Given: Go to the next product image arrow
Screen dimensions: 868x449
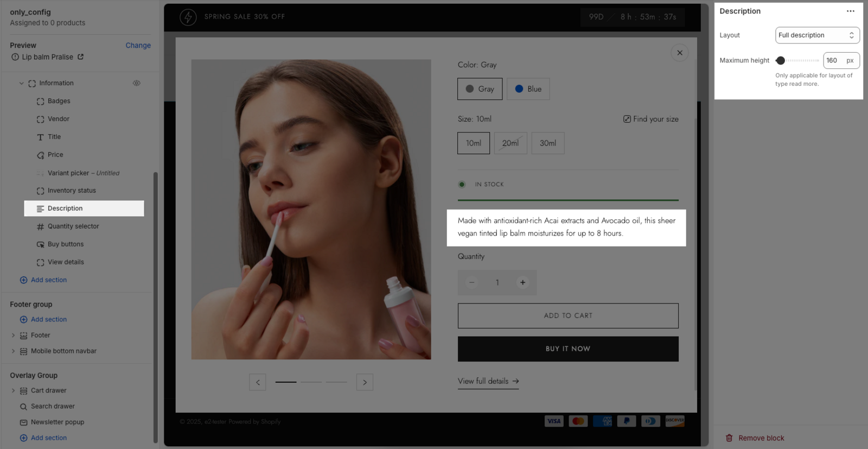Looking at the screenshot, I should coord(365,382).
